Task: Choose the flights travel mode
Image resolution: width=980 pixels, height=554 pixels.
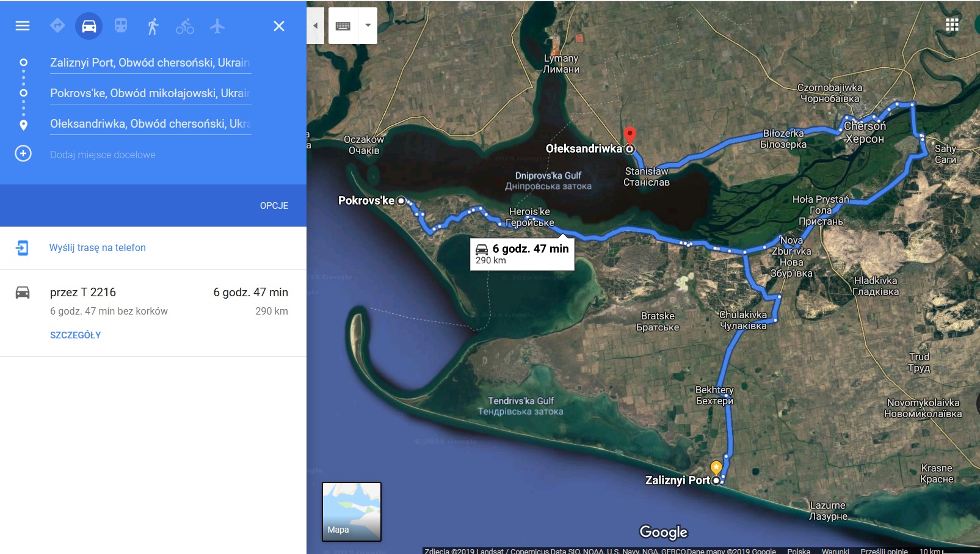Action: [217, 26]
